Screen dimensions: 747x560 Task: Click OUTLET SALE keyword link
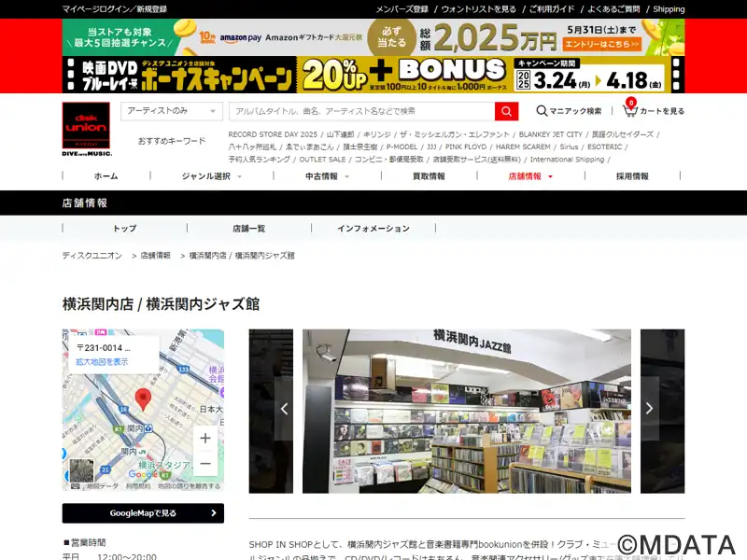322,159
